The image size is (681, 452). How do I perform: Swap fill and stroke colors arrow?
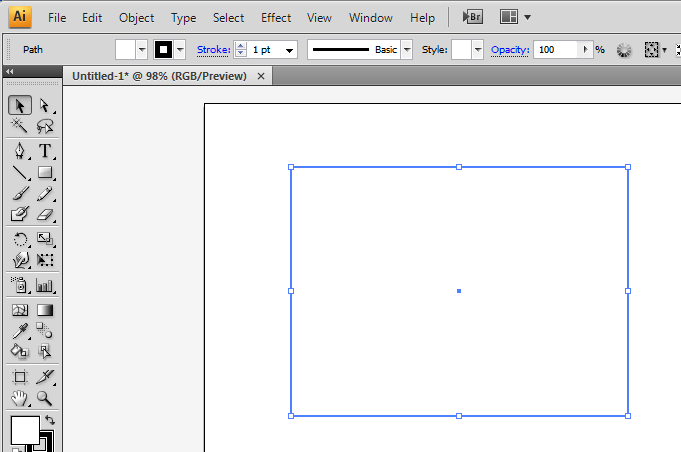50,420
